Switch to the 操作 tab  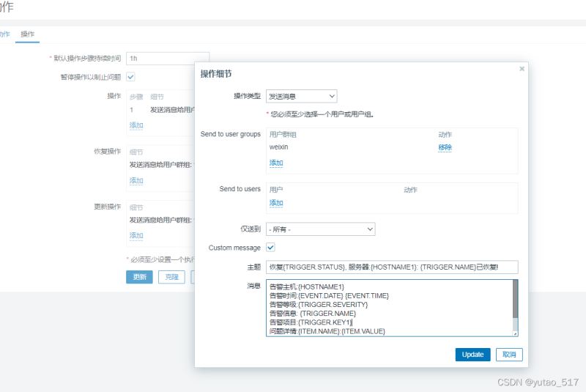pyautogui.click(x=28, y=34)
